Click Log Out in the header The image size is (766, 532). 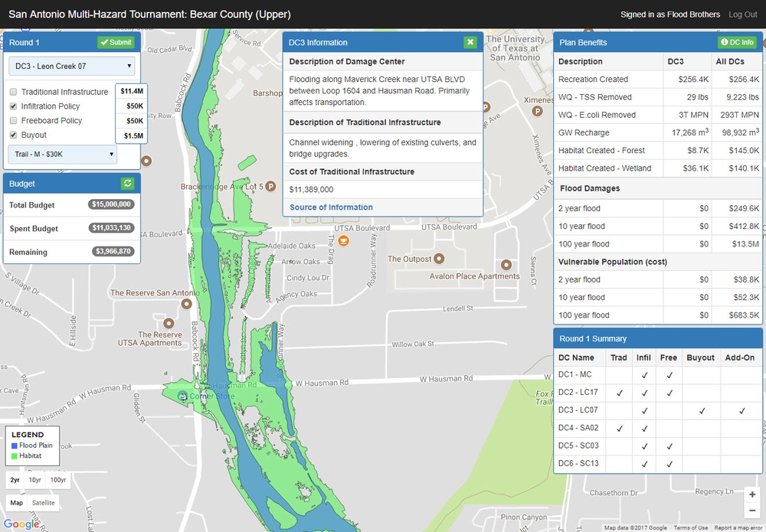point(742,15)
